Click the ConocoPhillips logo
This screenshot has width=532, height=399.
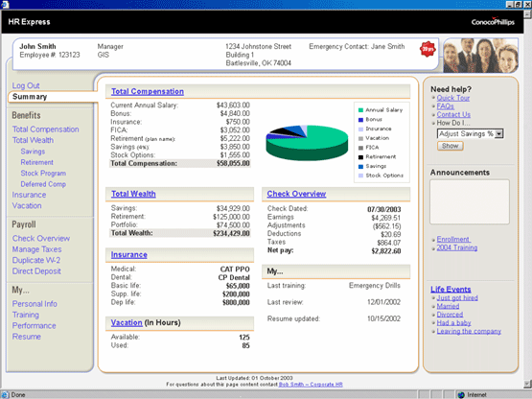(x=493, y=22)
